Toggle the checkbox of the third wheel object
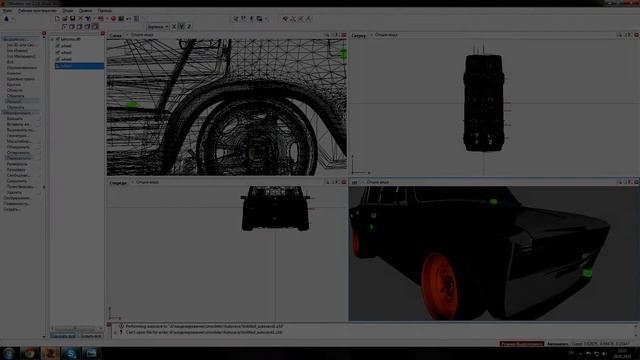Viewport: 640px width, 360px height. (58, 59)
